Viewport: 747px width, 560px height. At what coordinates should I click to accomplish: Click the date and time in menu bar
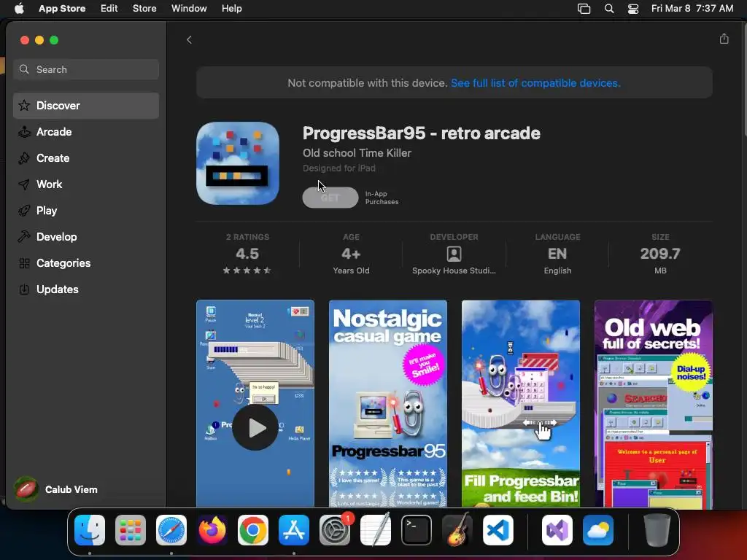click(692, 9)
